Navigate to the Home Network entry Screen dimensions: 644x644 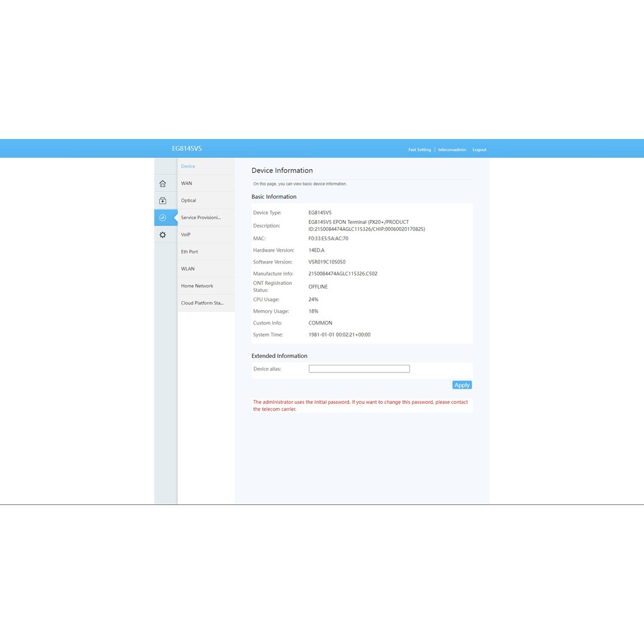click(197, 286)
